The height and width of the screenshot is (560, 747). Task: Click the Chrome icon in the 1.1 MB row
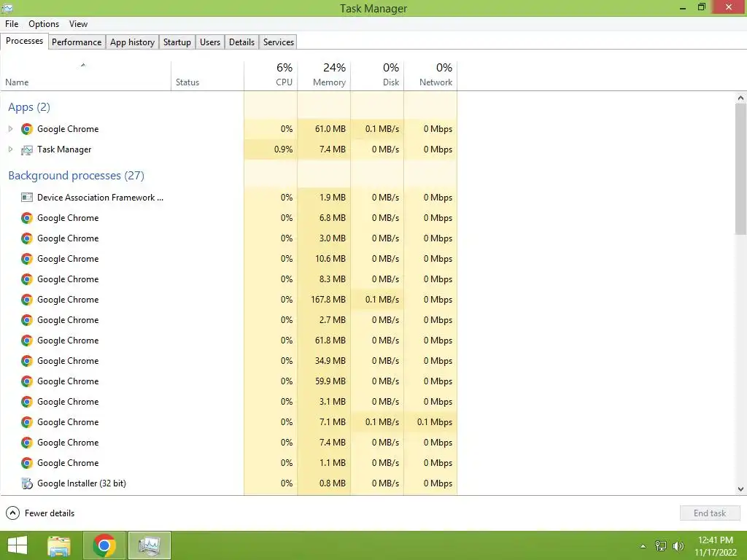27,463
